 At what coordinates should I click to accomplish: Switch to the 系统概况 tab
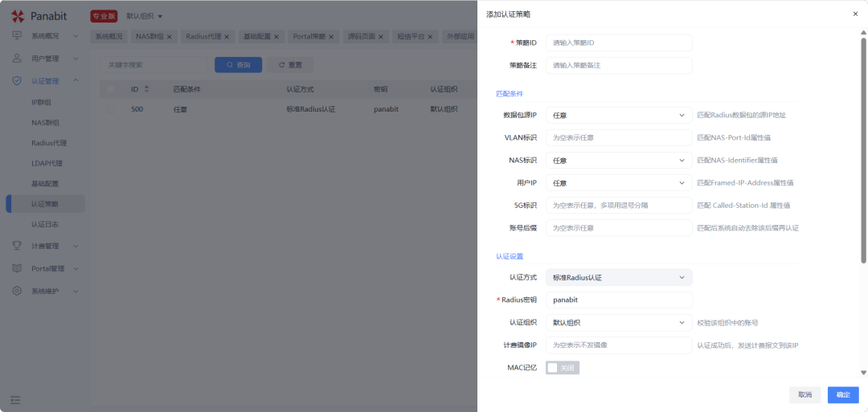[108, 36]
